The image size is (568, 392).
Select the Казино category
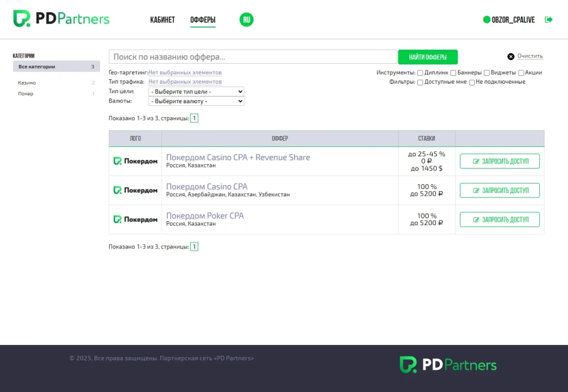[57, 83]
